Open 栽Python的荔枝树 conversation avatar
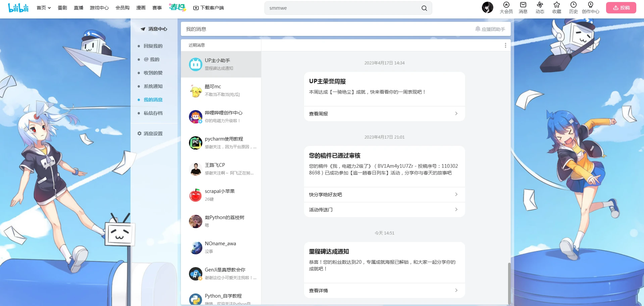The width and height of the screenshot is (644, 306). click(x=195, y=221)
